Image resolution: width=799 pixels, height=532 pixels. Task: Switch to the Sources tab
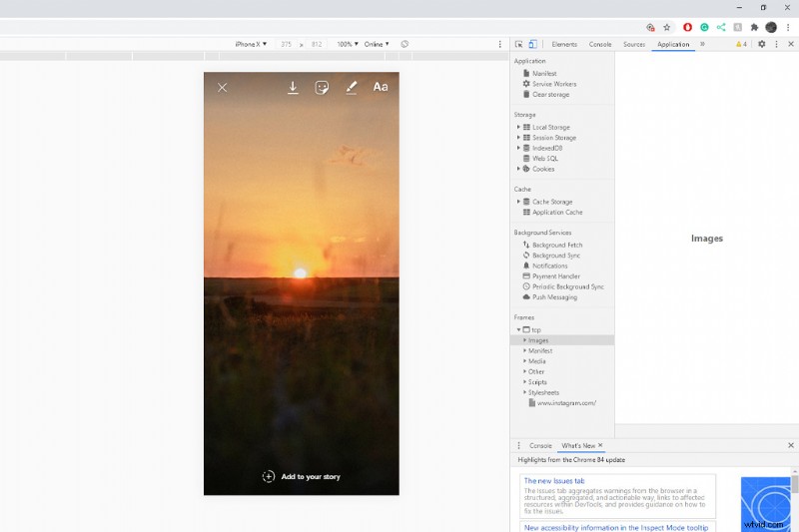pos(634,44)
